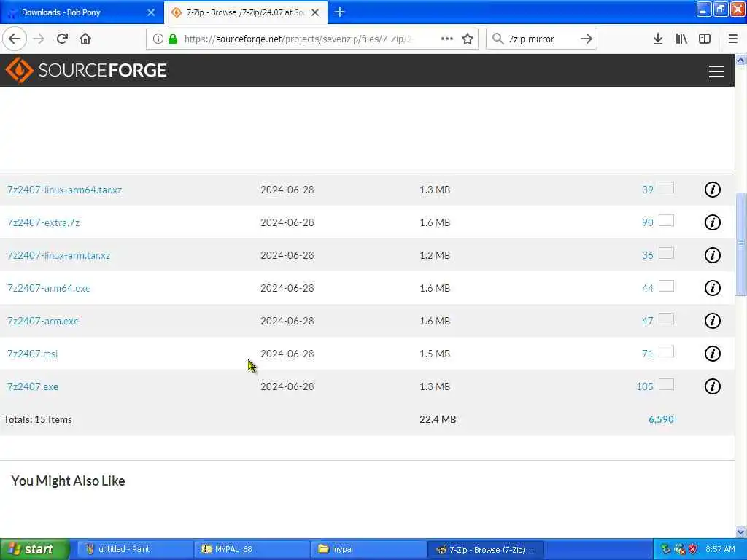The height and width of the screenshot is (560, 747).
Task: Click the You Might Also Like heading
Action: click(68, 481)
